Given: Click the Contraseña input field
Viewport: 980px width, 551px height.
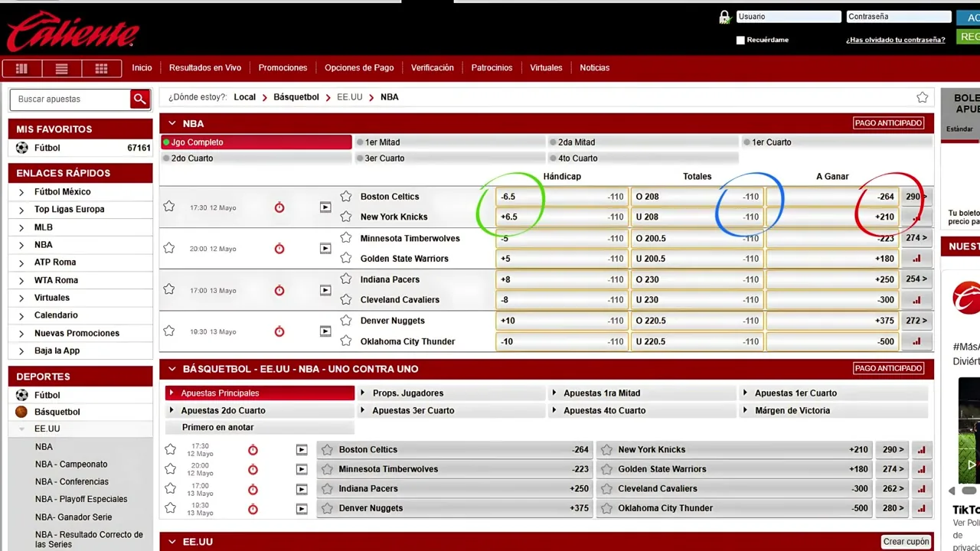Looking at the screenshot, I should tap(899, 17).
